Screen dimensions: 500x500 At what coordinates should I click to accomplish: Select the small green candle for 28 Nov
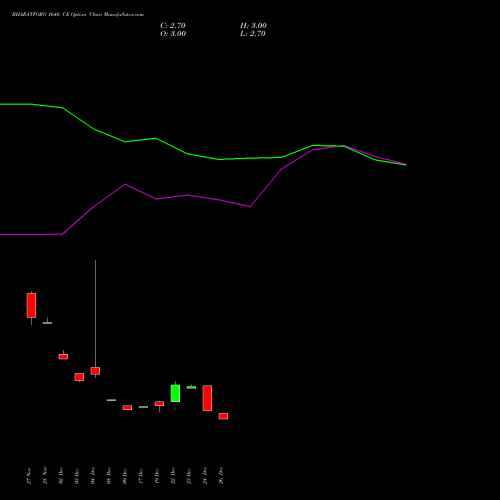[47, 323]
